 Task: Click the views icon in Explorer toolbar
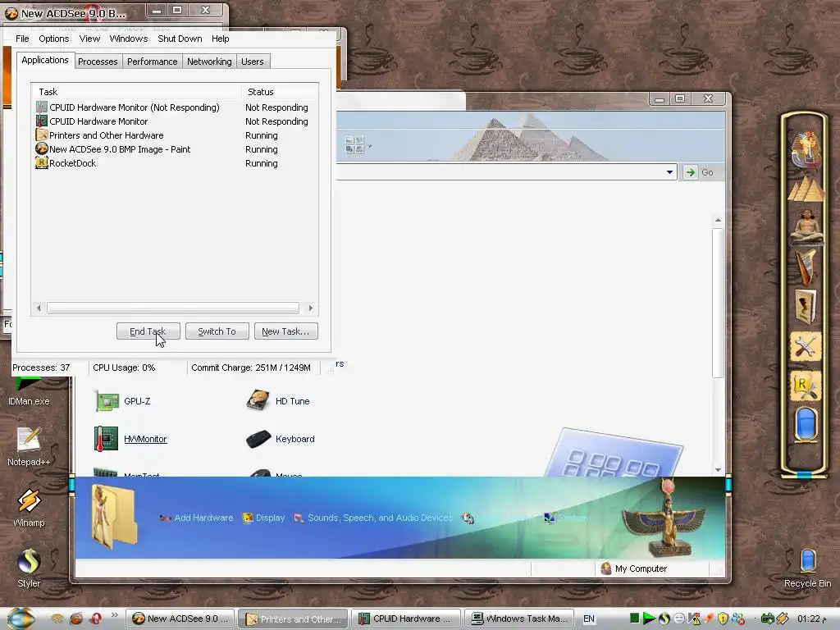pyautogui.click(x=354, y=144)
